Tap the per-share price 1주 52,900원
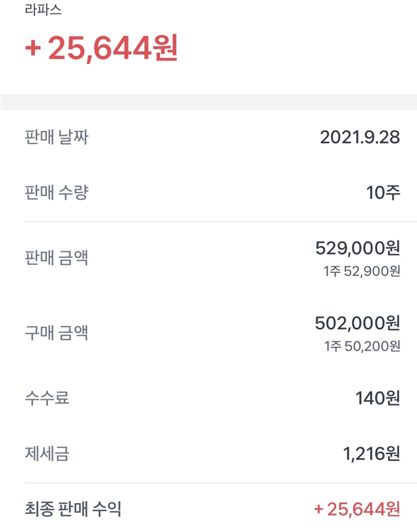The height and width of the screenshot is (532, 417). 361,271
